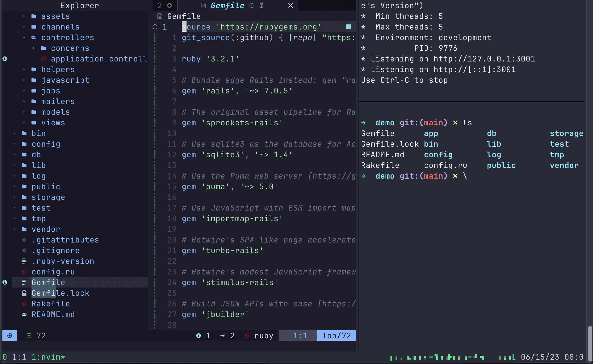This screenshot has height=364, width=593.
Task: Click the ruby filetype icon in the statusline
Action: [247, 335]
